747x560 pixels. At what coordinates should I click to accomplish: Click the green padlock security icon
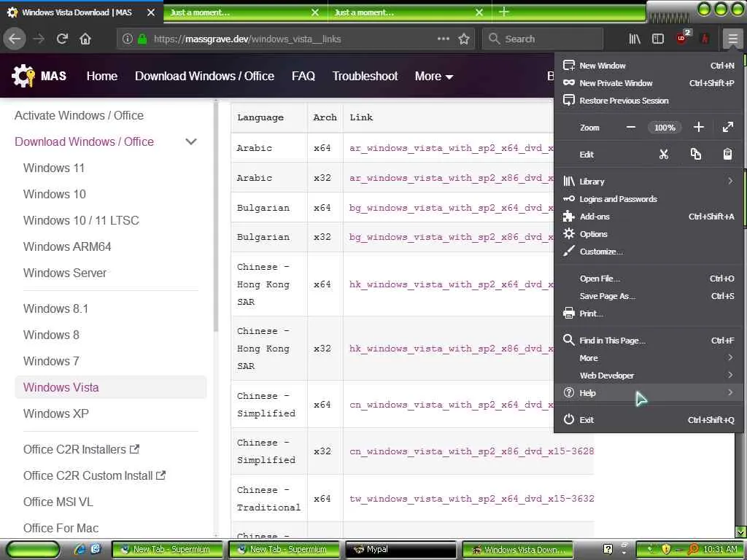click(x=142, y=39)
